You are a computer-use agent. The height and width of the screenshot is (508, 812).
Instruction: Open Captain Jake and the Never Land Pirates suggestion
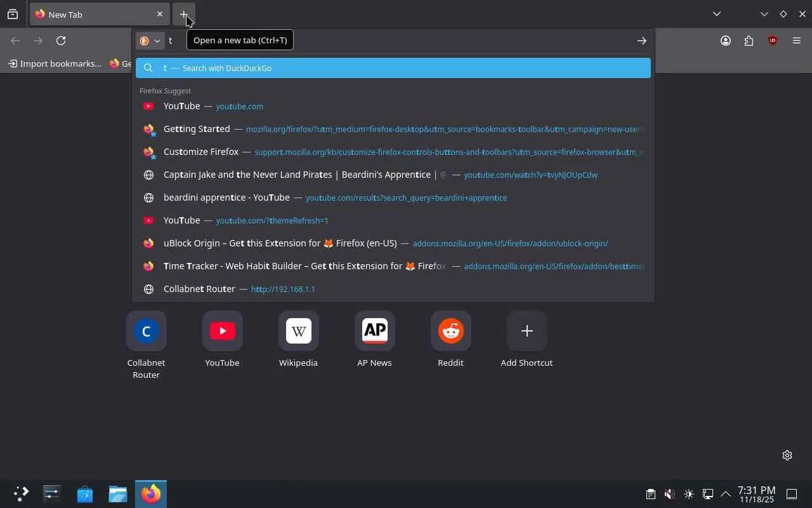393,175
